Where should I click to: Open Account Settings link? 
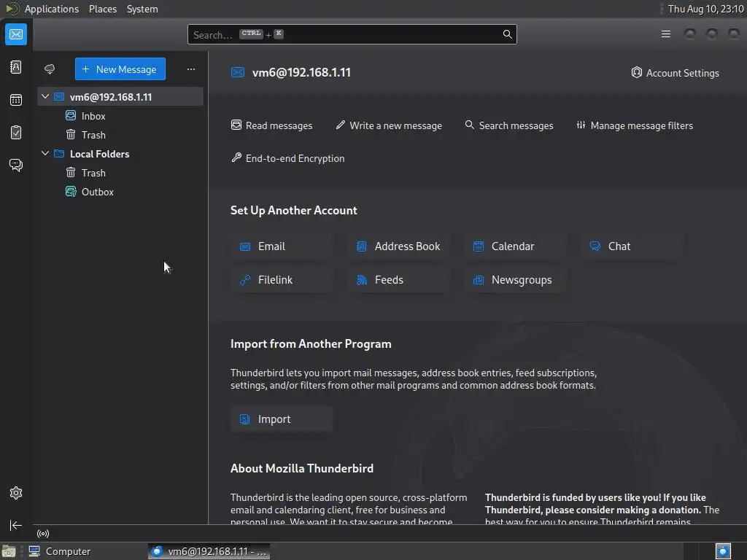click(675, 73)
